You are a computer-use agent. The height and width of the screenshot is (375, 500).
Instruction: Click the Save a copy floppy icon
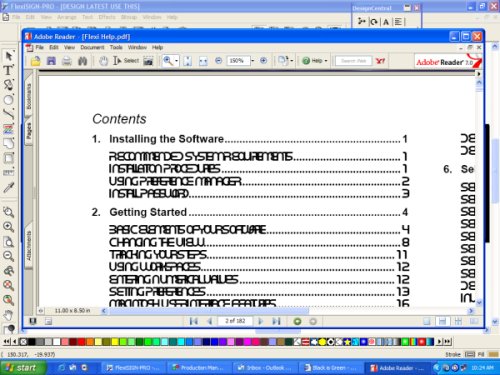tap(51, 61)
